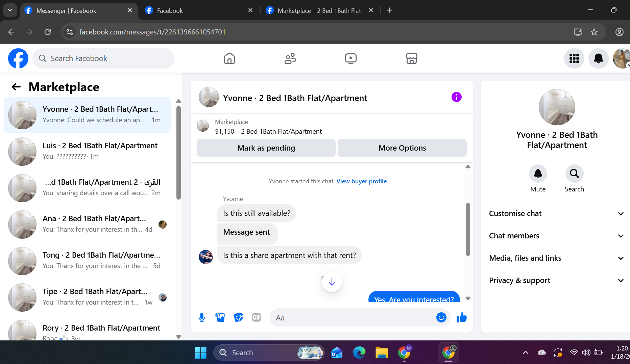Open Outlook from the taskbar

click(337, 353)
